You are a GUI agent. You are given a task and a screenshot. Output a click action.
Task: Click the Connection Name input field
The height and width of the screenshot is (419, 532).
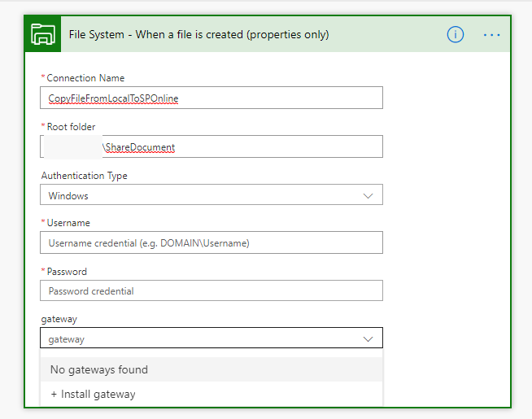(211, 98)
